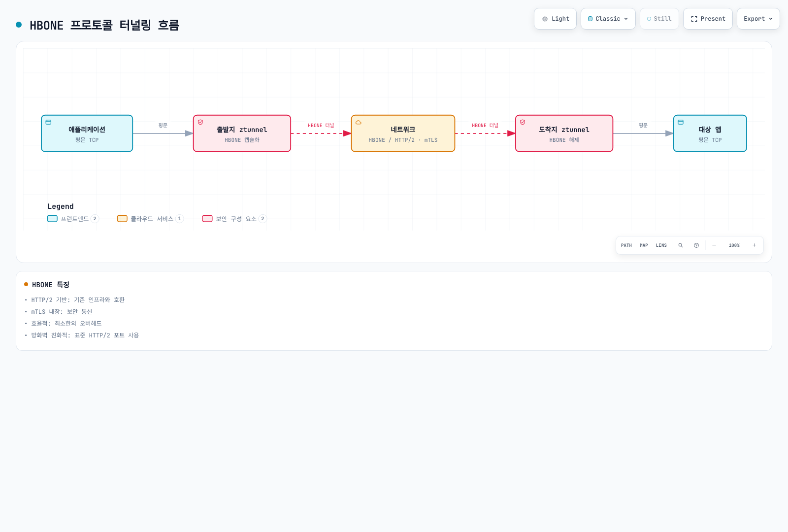The image size is (788, 532).
Task: Enter Present fullscreen mode
Action: pyautogui.click(x=708, y=19)
